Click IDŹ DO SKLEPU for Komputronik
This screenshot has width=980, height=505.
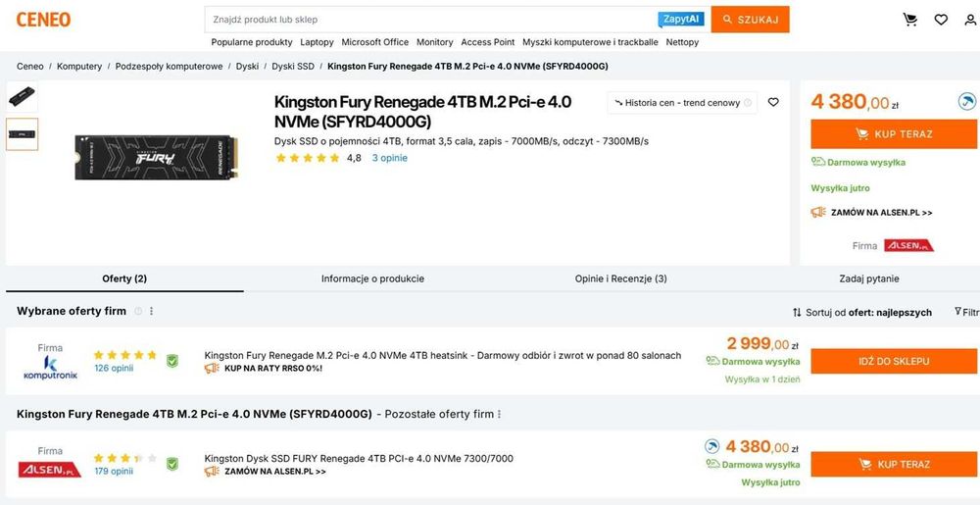894,361
